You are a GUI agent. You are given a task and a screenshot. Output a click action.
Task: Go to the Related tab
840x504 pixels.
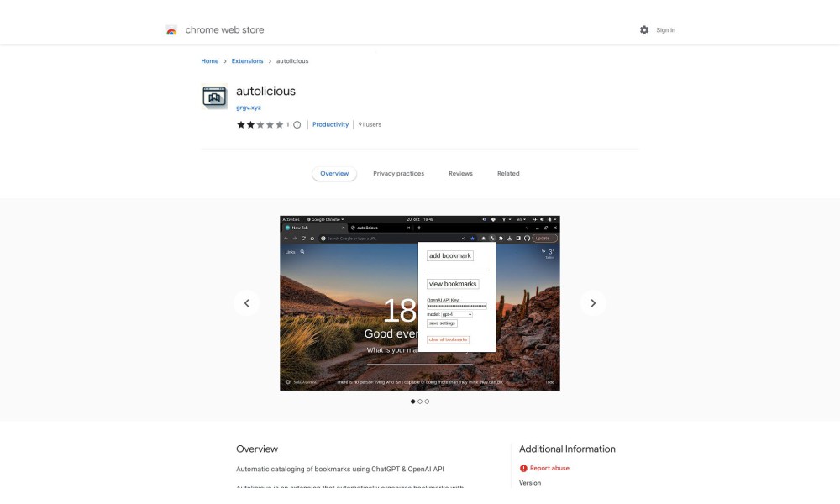pyautogui.click(x=508, y=174)
